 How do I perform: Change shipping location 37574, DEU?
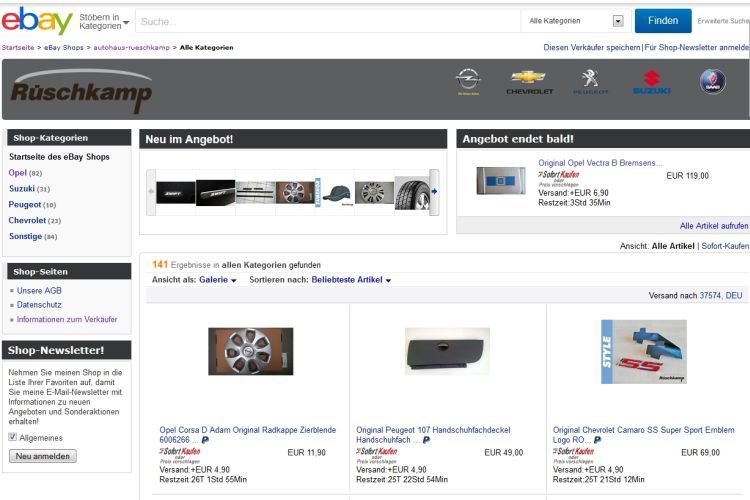point(721,296)
